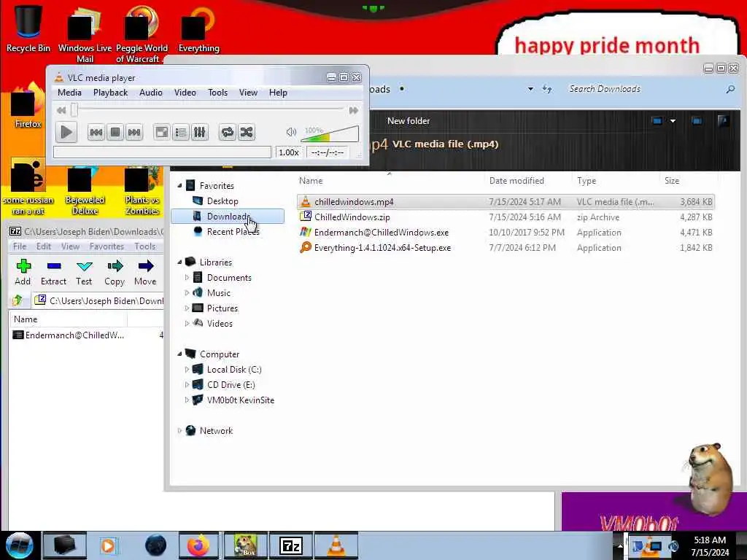
Task: Expand Music library node
Action: [x=187, y=292]
